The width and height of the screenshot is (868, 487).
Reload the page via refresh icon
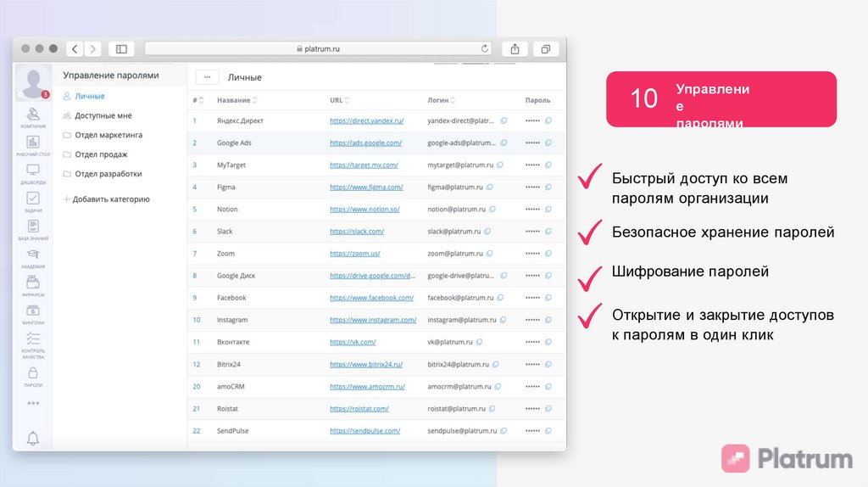pyautogui.click(x=484, y=48)
